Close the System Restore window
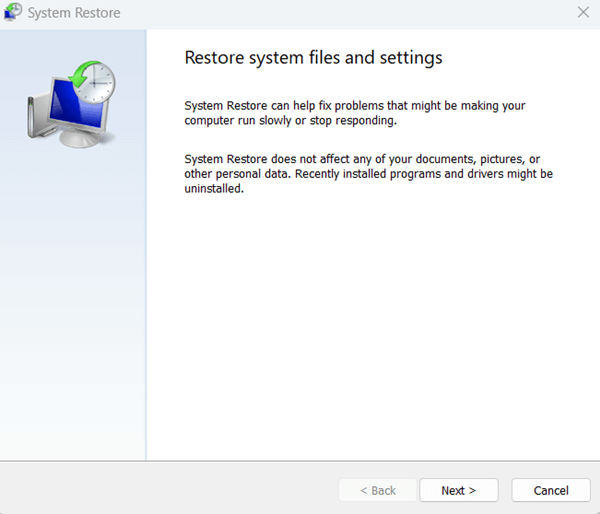Viewport: 600px width, 514px height. click(x=583, y=13)
